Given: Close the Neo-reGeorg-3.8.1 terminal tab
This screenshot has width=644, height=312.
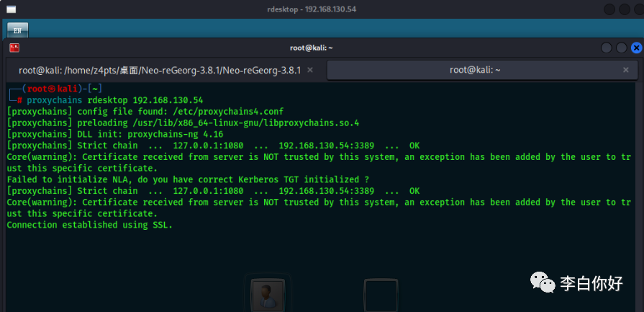Looking at the screenshot, I should coord(310,71).
